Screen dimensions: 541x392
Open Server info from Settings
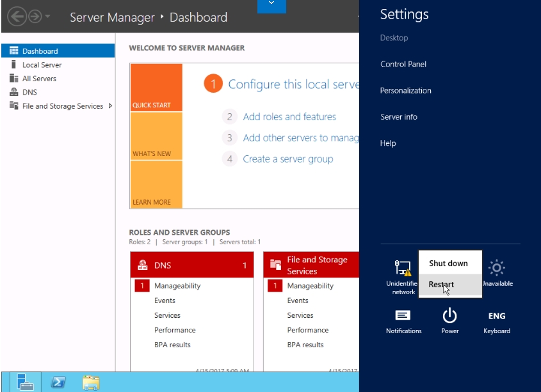point(399,117)
